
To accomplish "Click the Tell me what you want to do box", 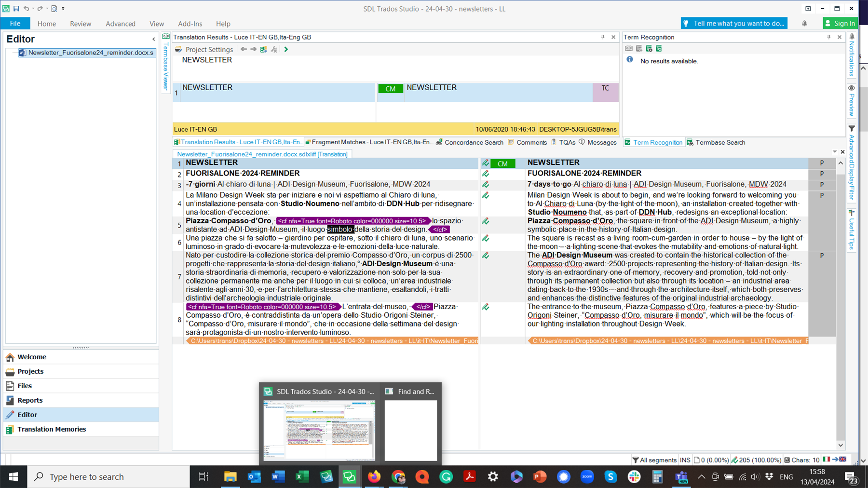I will 734,23.
